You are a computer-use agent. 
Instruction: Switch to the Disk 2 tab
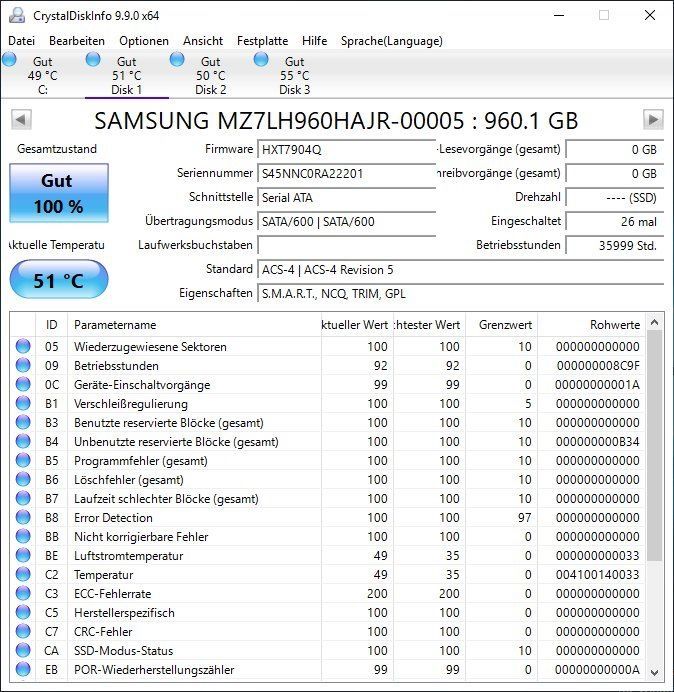(211, 75)
